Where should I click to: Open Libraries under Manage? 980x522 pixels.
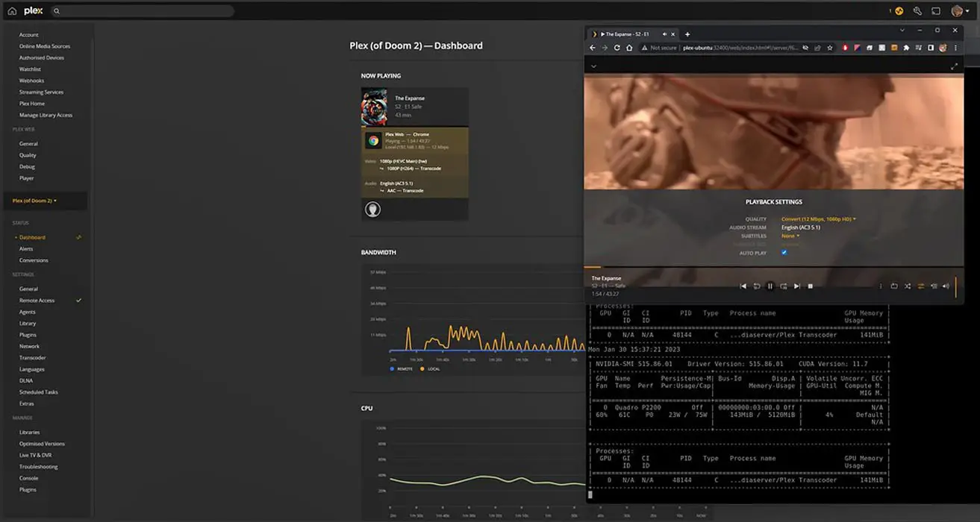30,433
